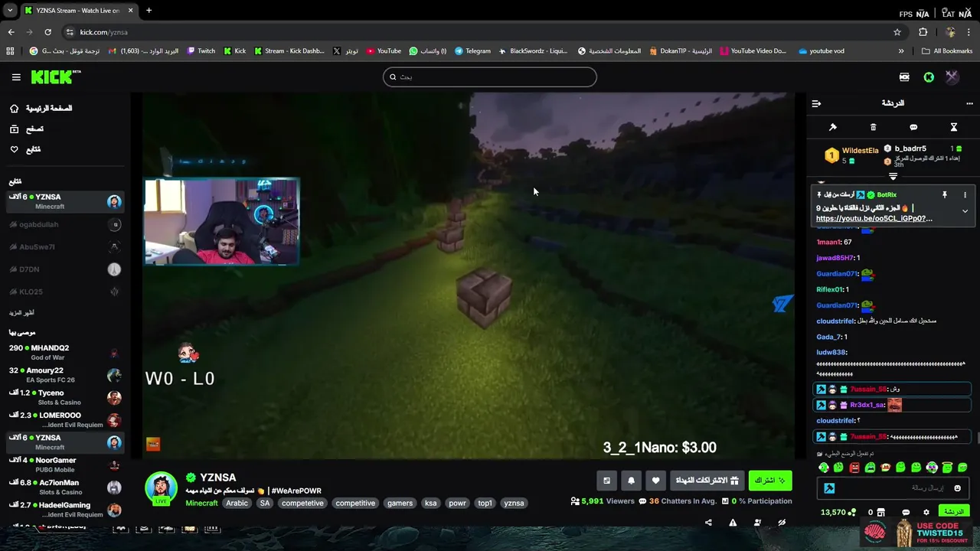Open the sidebar hamburger menu

pos(16,77)
